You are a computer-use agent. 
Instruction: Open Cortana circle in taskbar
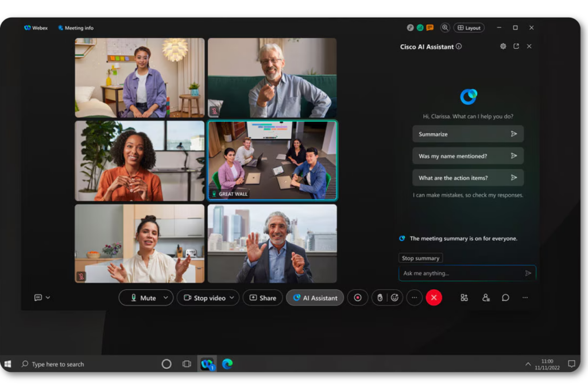(167, 364)
